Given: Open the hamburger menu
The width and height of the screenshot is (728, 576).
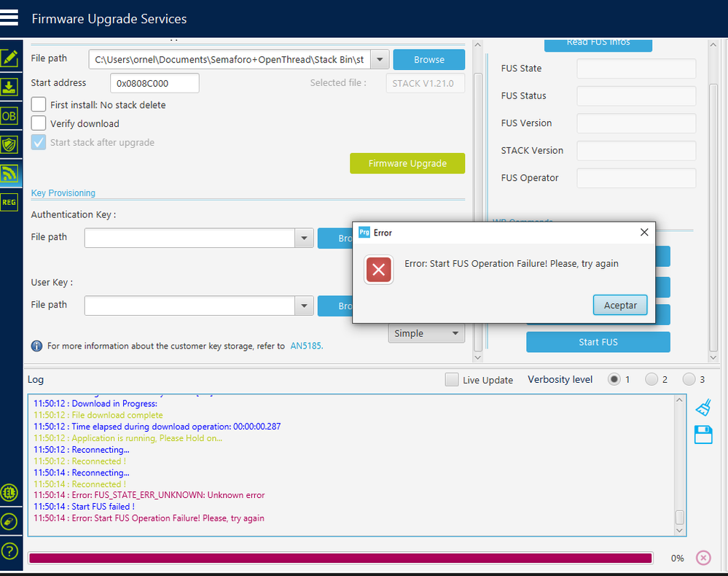Looking at the screenshot, I should click(x=9, y=17).
